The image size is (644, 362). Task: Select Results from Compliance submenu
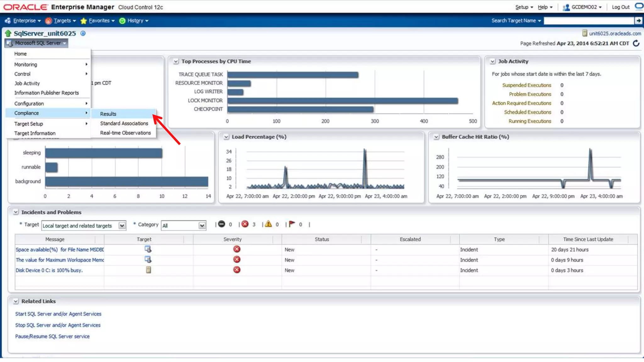point(108,114)
